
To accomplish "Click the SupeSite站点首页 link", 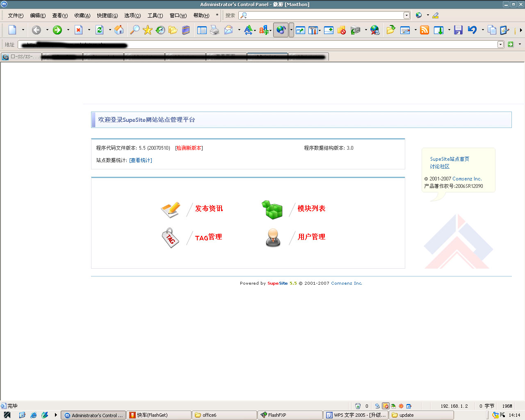I will [x=450, y=159].
